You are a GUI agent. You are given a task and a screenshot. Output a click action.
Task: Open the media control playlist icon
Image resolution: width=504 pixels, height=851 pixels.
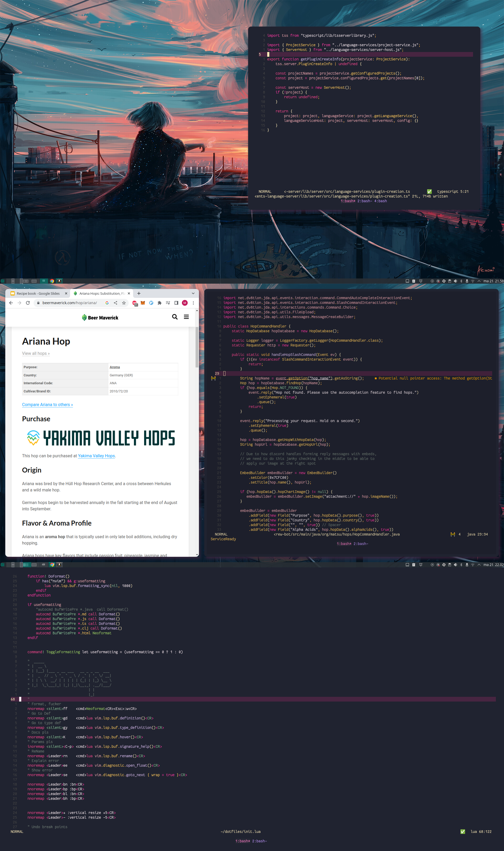(x=168, y=303)
